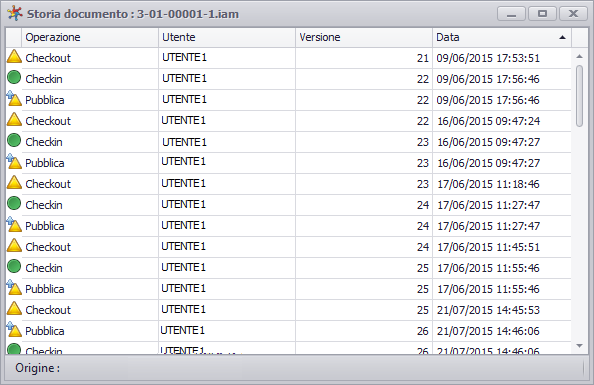Click the Checkout icon dated 17/06/2015 11:45:51
The width and height of the screenshot is (594, 385).
pos(14,245)
